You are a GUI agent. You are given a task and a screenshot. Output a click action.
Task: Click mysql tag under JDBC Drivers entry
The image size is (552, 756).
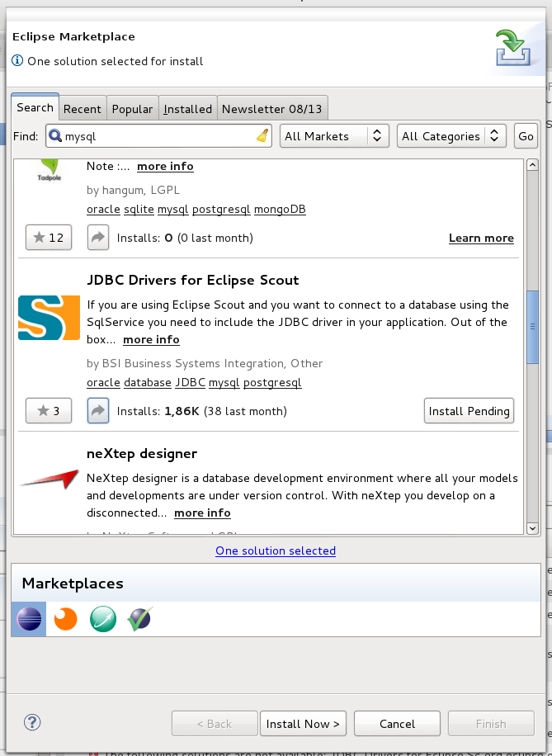click(x=224, y=382)
